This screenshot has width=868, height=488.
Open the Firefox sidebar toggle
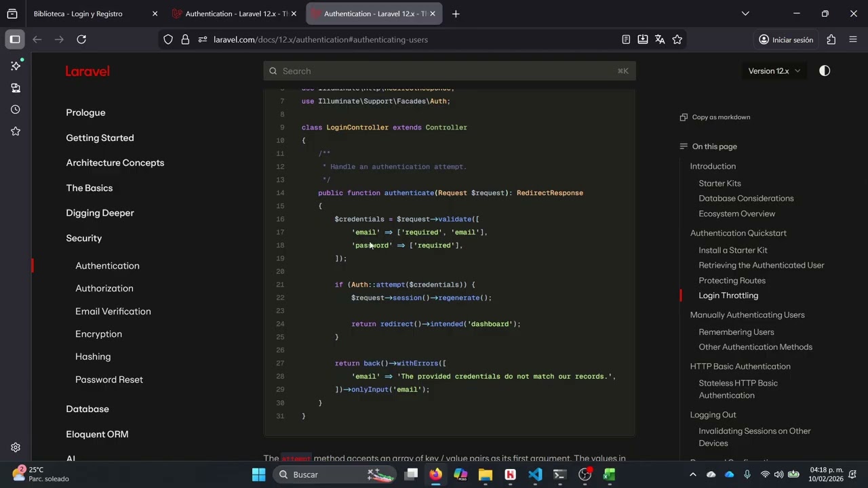[15, 39]
